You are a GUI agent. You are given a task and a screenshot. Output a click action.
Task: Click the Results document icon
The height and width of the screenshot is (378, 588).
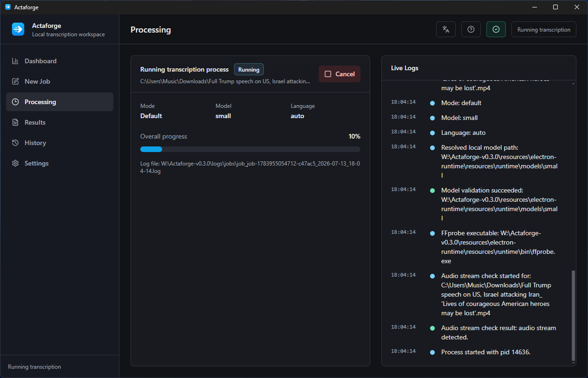(x=15, y=122)
